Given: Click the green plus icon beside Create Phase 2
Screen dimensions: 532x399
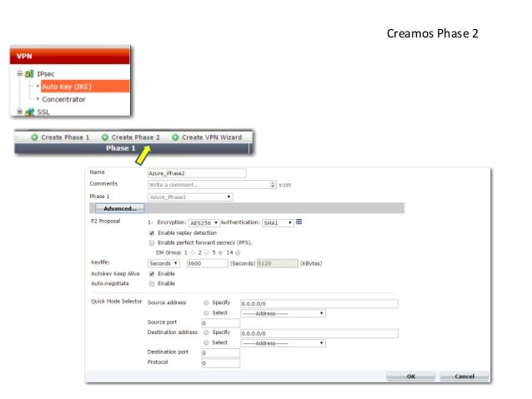Looking at the screenshot, I should click(105, 137).
